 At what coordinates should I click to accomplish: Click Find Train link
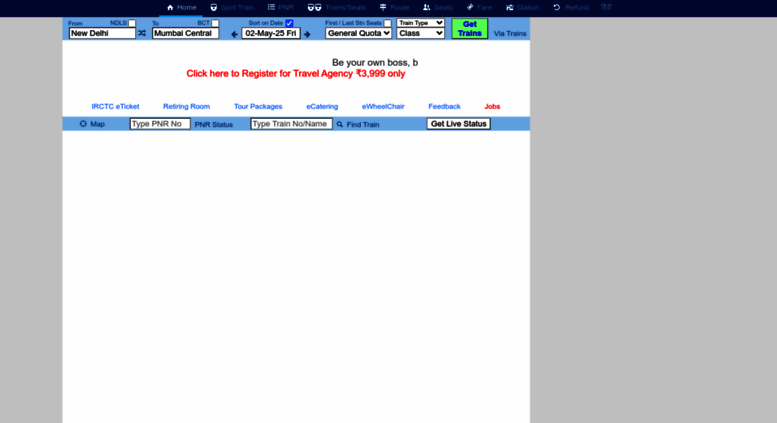[x=363, y=124]
